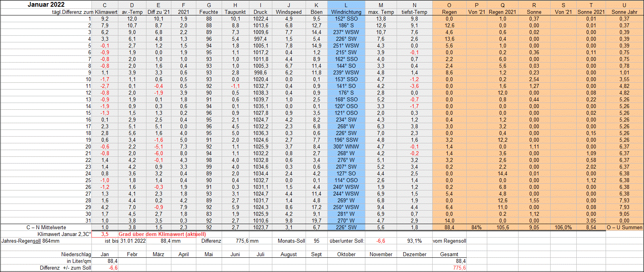Select the 152° SSO cell
This screenshot has height=272, width=644.
[x=346, y=19]
